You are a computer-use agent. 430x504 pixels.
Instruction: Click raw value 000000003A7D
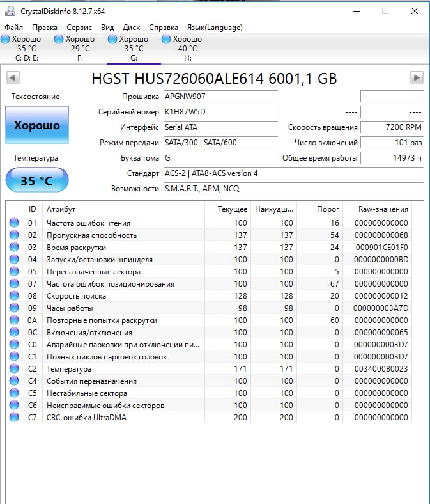[381, 308]
